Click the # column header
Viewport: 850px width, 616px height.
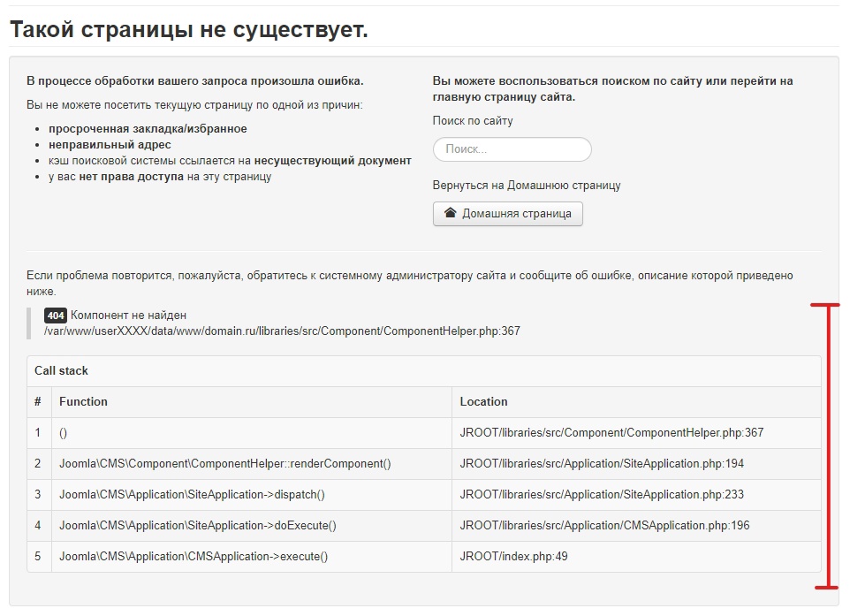[x=38, y=401]
